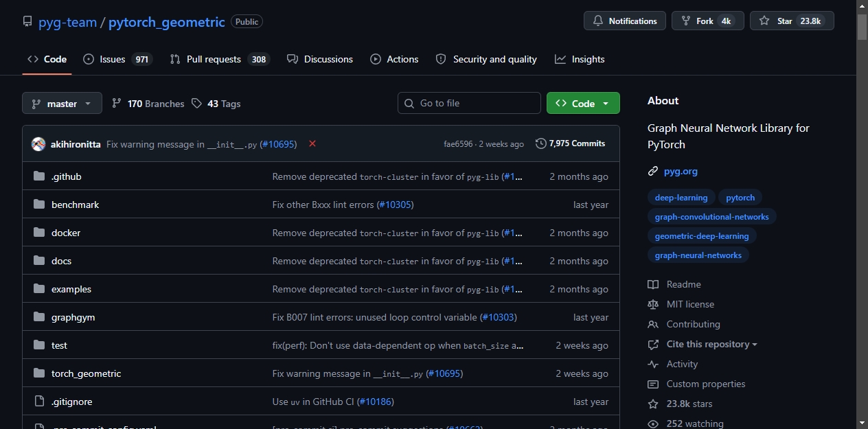This screenshot has height=429, width=868.
Task: Open the geometric-deep-learning topic tag
Action: [702, 236]
